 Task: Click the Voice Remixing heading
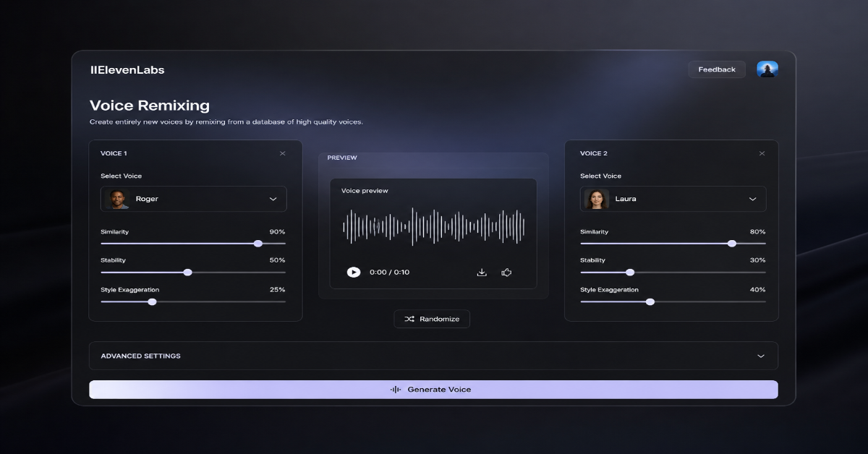[150, 106]
